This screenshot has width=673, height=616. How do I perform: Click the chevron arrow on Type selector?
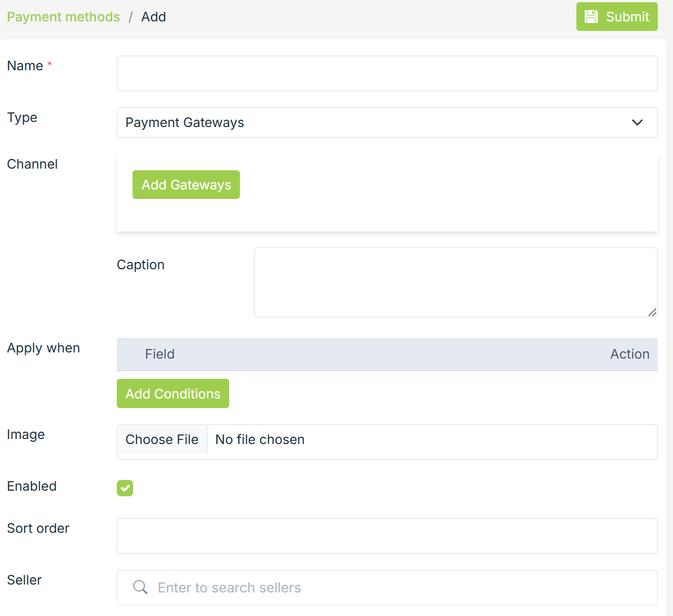click(x=637, y=123)
